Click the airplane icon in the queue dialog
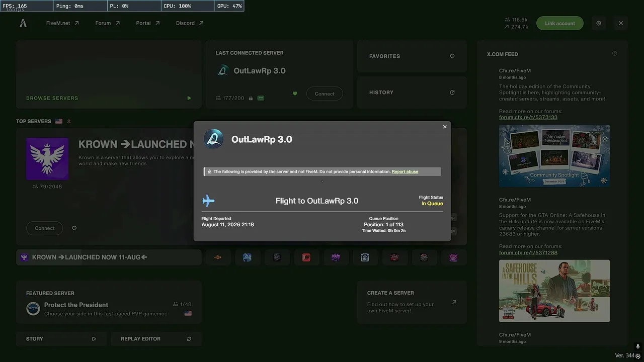The height and width of the screenshot is (362, 644). [x=208, y=201]
